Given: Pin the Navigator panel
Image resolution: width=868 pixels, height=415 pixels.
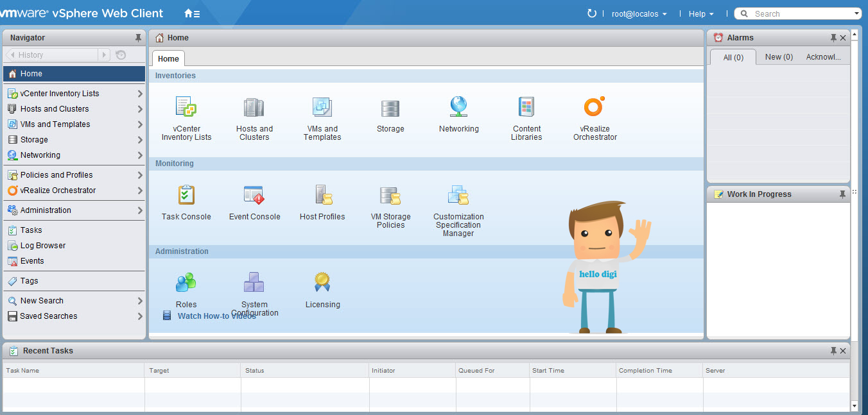Looking at the screenshot, I should (138, 38).
